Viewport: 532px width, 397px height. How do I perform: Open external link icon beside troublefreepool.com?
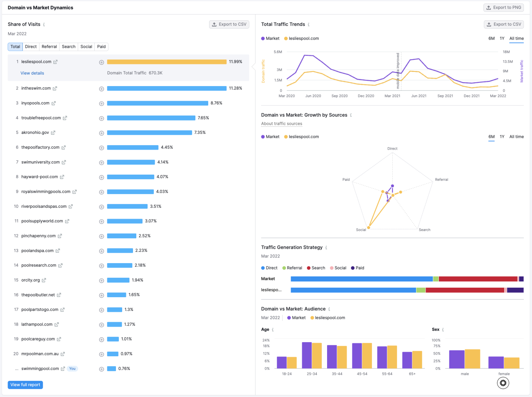point(65,118)
